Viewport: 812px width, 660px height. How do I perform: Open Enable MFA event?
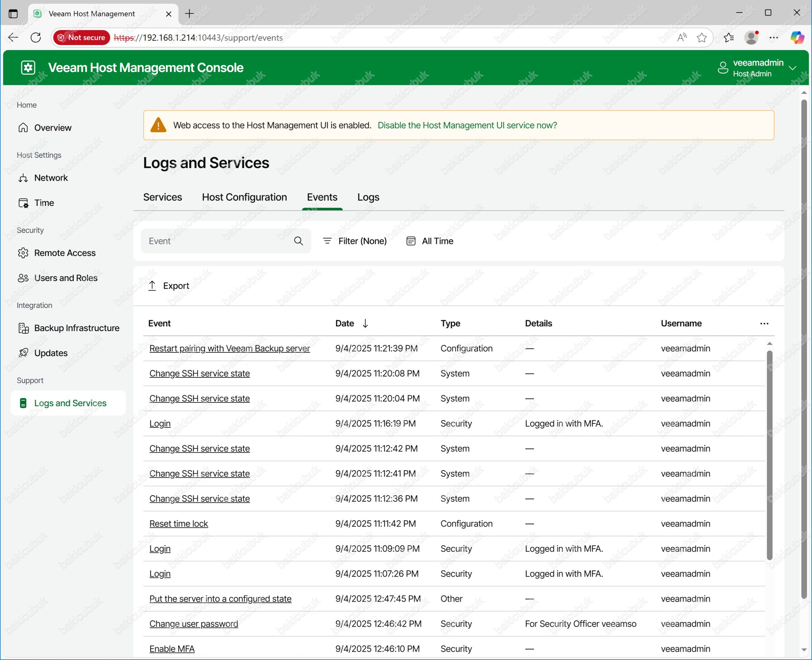click(172, 649)
